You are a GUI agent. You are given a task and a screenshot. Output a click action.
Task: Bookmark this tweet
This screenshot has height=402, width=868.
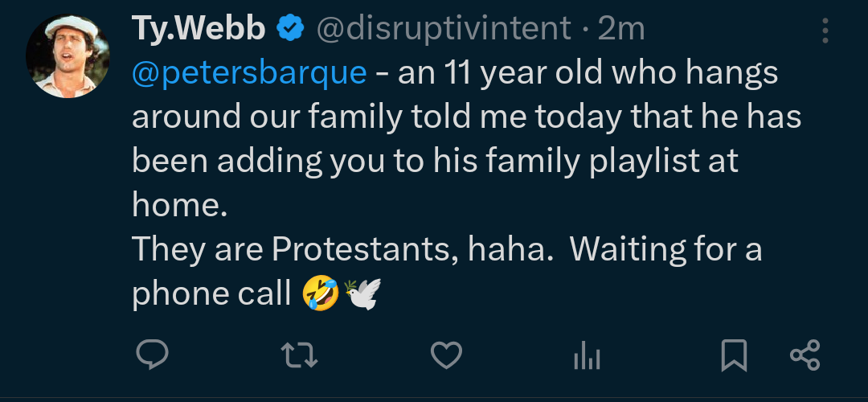point(734,355)
